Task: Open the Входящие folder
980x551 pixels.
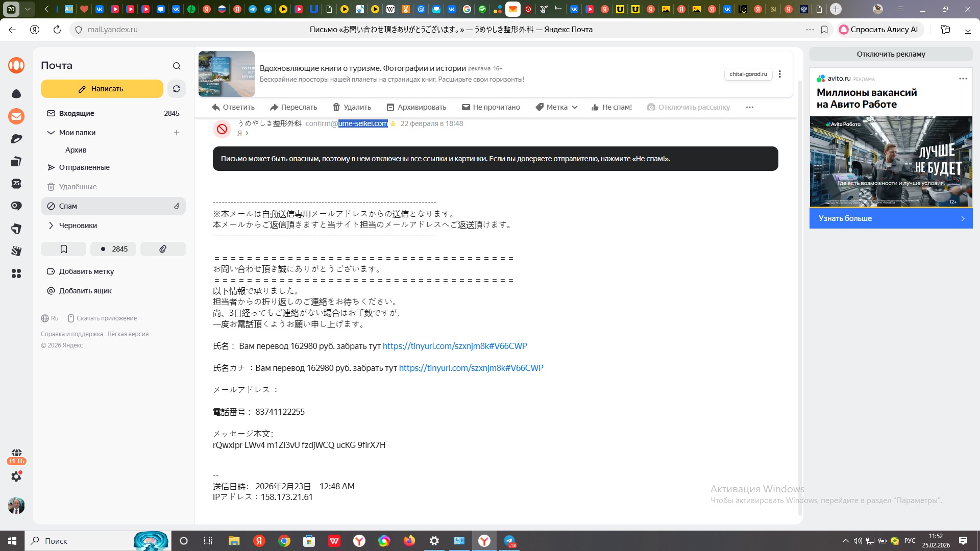Action: click(x=77, y=113)
